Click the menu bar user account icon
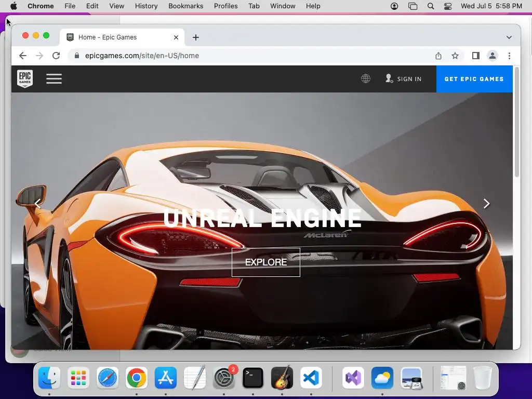Viewport: 532px width, 399px height. pos(394,6)
